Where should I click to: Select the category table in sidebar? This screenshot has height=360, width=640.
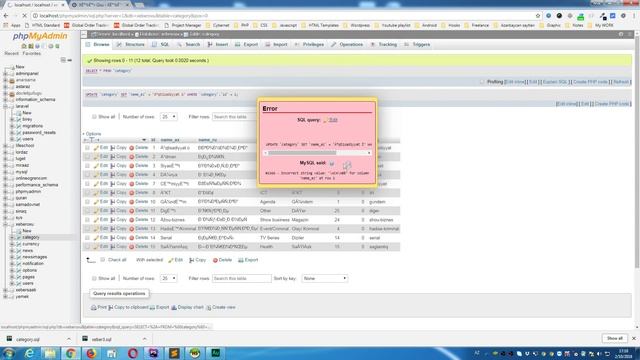point(31,237)
